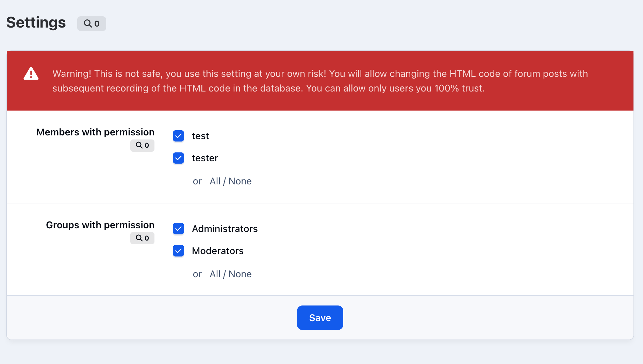Click search badge under Members with permission

click(x=142, y=145)
